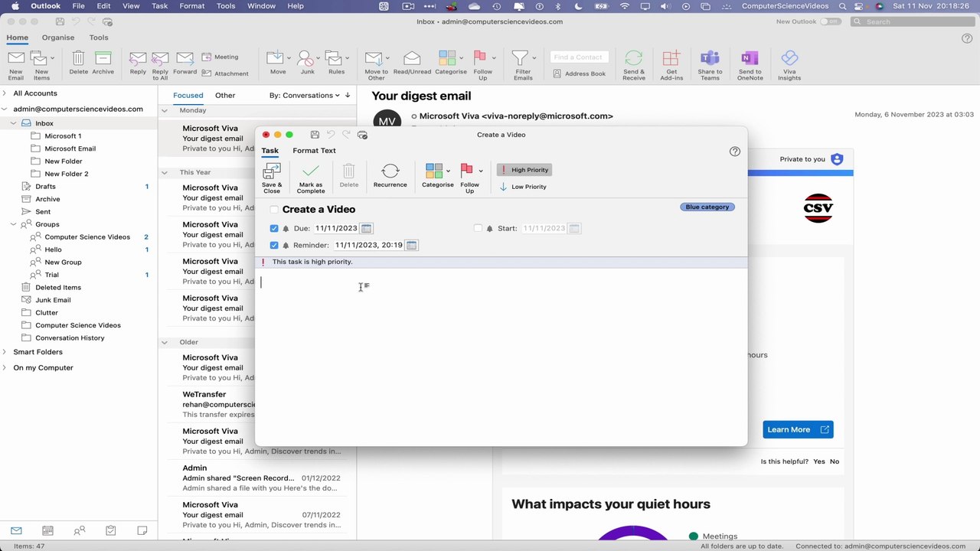Switch to Tasks view in bottom bar
The image size is (980, 551).
click(x=110, y=530)
